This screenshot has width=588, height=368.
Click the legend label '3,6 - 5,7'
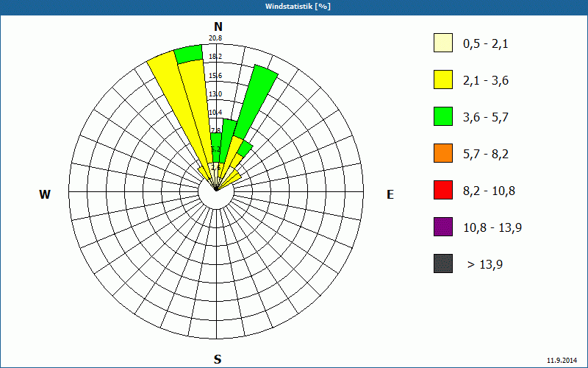point(486,118)
